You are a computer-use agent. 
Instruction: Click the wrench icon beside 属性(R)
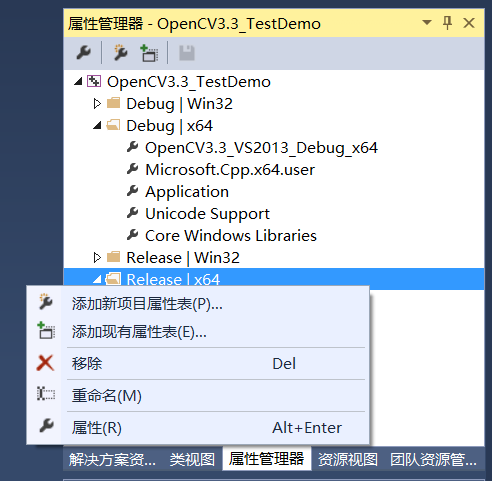coord(46,426)
